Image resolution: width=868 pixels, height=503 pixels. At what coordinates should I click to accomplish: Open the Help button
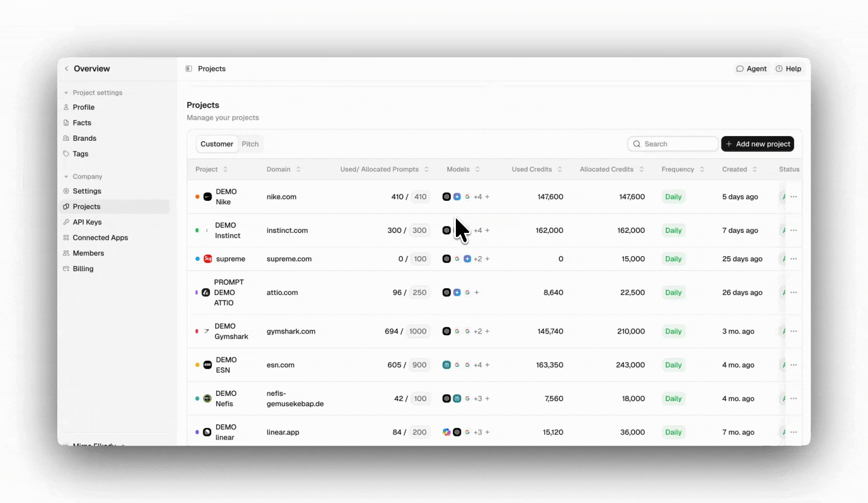(x=788, y=68)
